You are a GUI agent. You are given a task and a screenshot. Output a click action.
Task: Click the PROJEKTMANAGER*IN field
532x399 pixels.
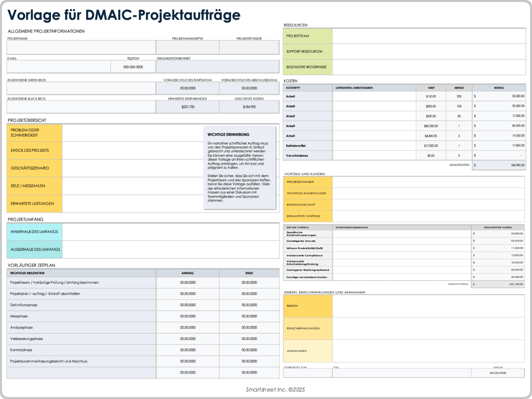(x=187, y=47)
